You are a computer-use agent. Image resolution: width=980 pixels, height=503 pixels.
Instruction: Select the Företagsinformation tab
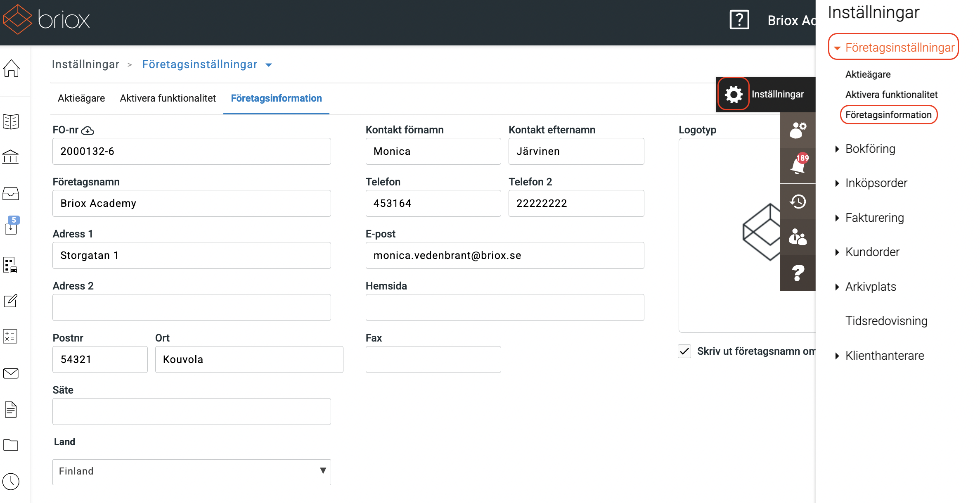click(x=276, y=98)
